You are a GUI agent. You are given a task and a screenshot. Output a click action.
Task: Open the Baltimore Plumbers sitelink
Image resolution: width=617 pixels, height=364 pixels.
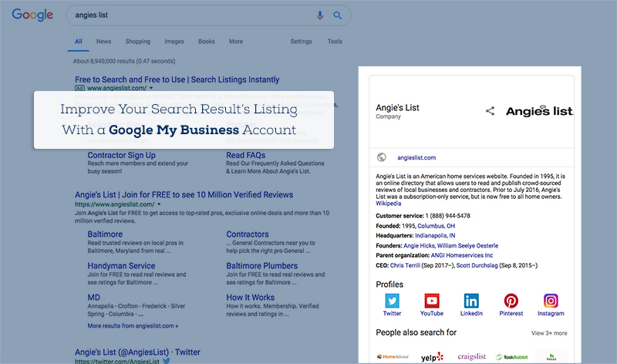(x=261, y=265)
